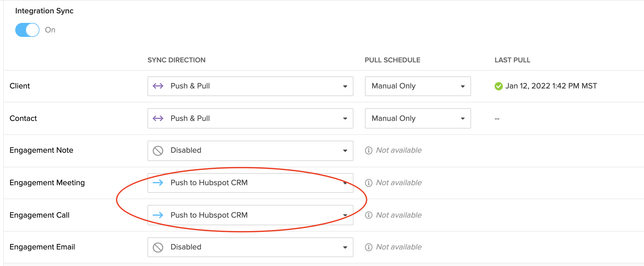Click the Engagement Meeting push arrow icon

pyautogui.click(x=158, y=183)
